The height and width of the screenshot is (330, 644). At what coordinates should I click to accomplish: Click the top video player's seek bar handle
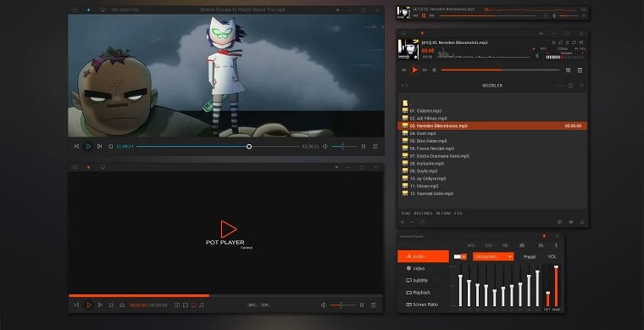pyautogui.click(x=249, y=147)
